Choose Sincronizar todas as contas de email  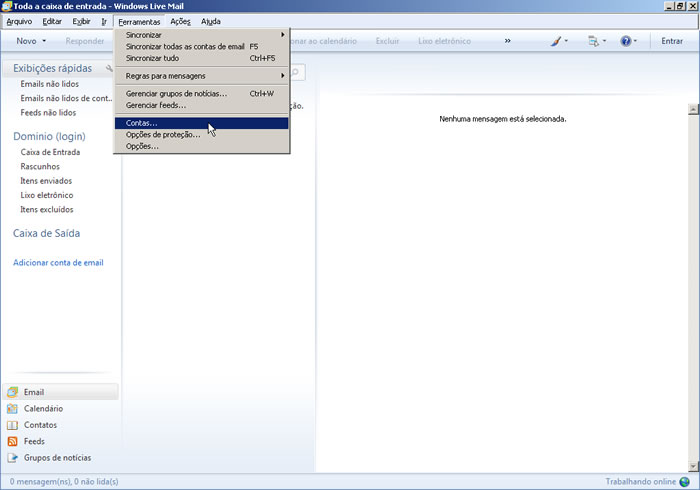[x=201, y=46]
